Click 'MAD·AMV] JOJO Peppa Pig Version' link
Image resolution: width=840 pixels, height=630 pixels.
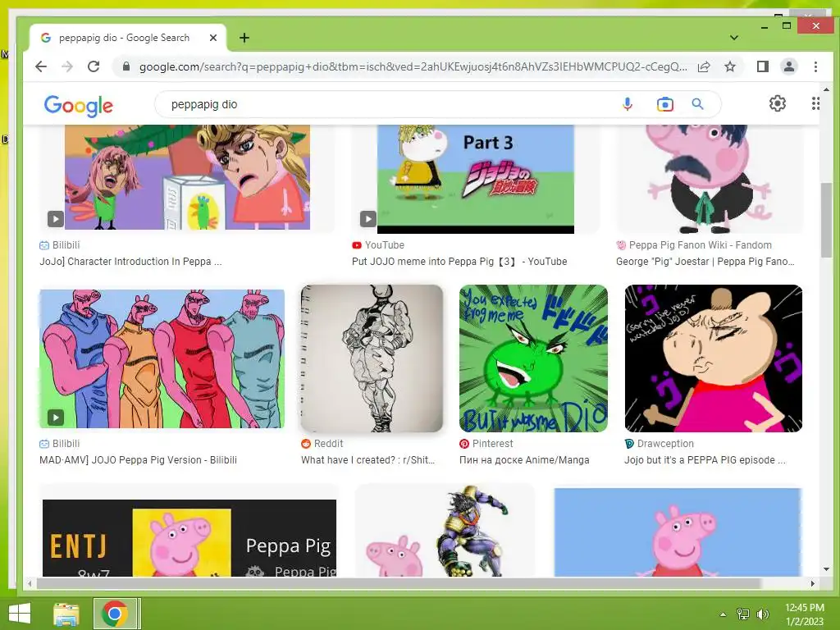tap(138, 459)
